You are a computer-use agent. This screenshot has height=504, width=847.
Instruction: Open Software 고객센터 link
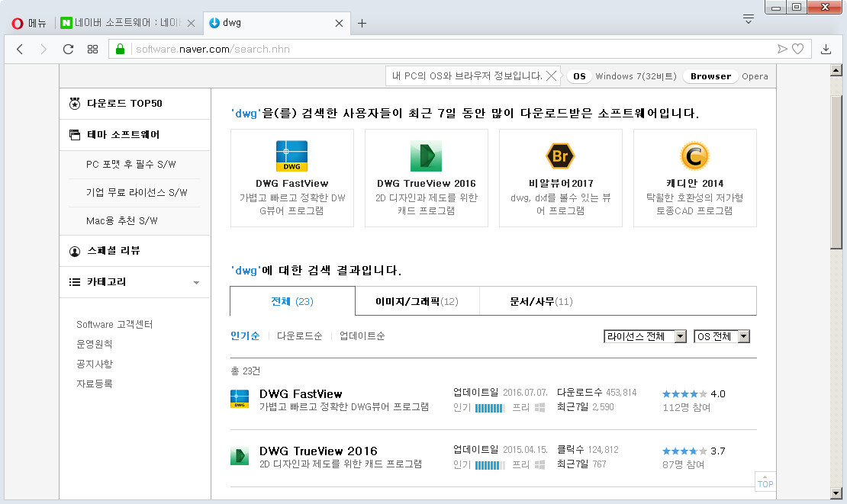[x=114, y=324]
